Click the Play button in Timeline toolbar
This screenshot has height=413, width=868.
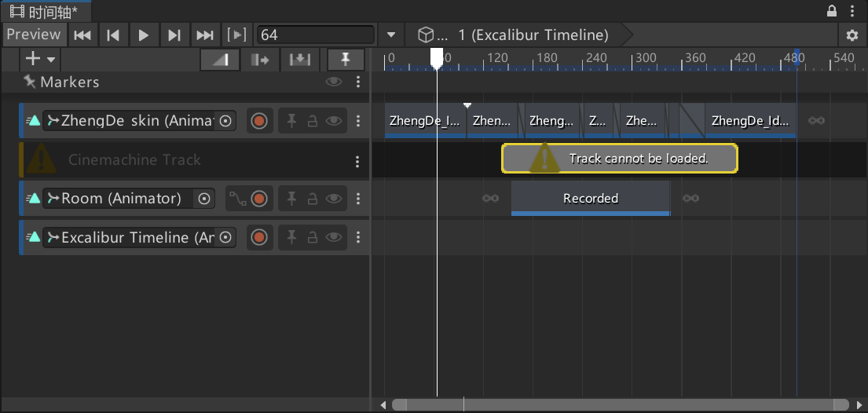143,35
